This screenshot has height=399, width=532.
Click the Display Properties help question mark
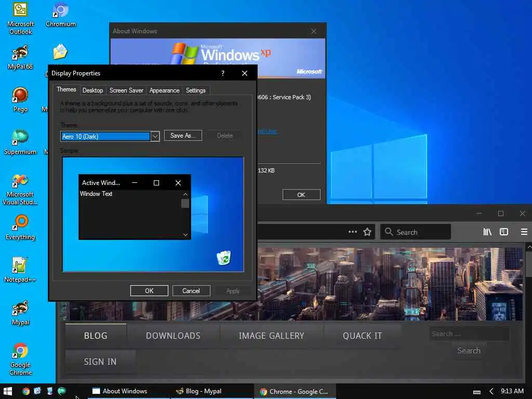[x=223, y=73]
